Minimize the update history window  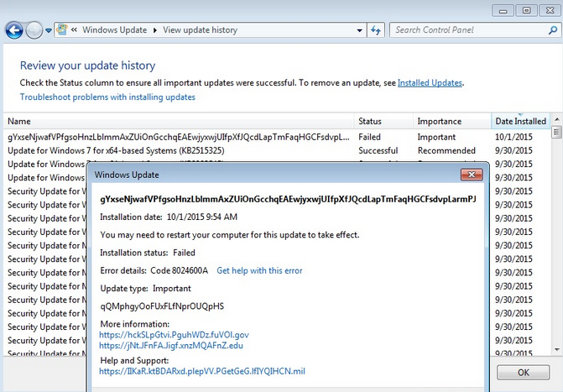click(x=503, y=11)
